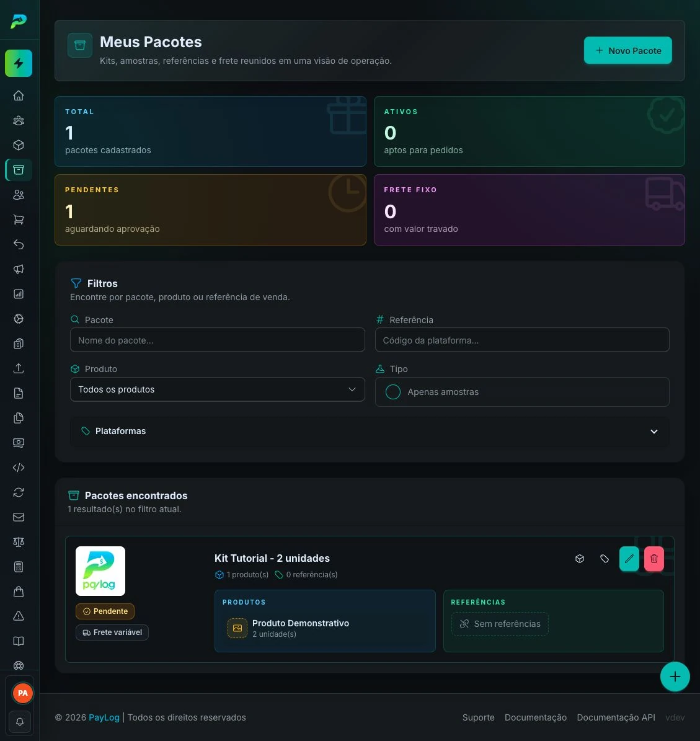Open the bar chart reports sidebar icon
The width and height of the screenshot is (700, 741).
coord(19,294)
